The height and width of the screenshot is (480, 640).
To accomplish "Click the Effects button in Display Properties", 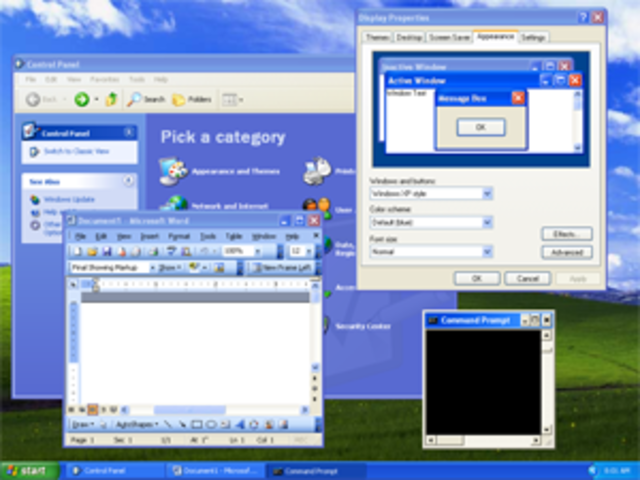I will (x=567, y=234).
